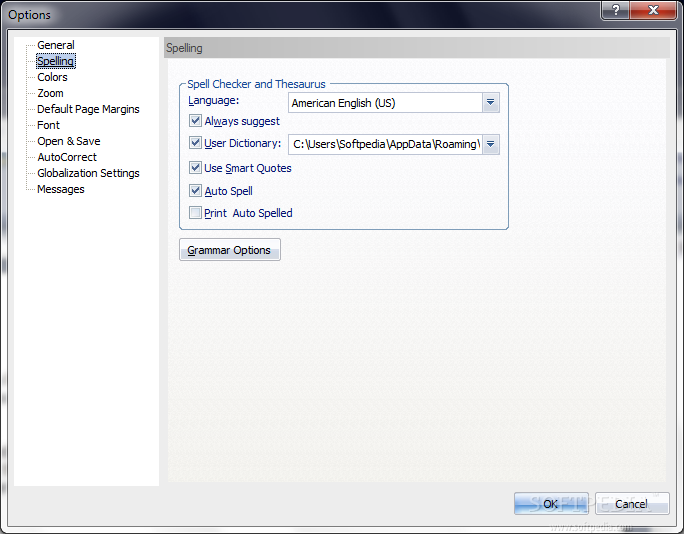Uncheck the Always suggest checkbox
Image resolution: width=684 pixels, height=534 pixels.
195,120
